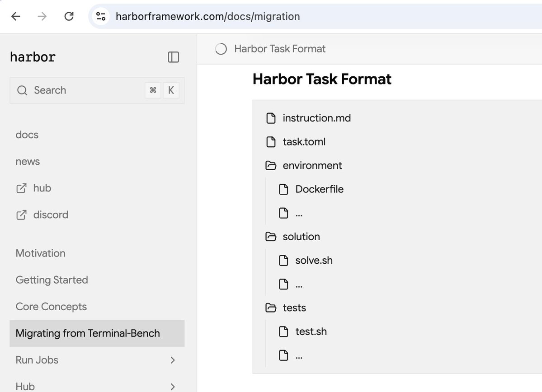Click ellipsis file icon under solve.sh
Viewport: 542px width, 392px height.
pos(283,284)
